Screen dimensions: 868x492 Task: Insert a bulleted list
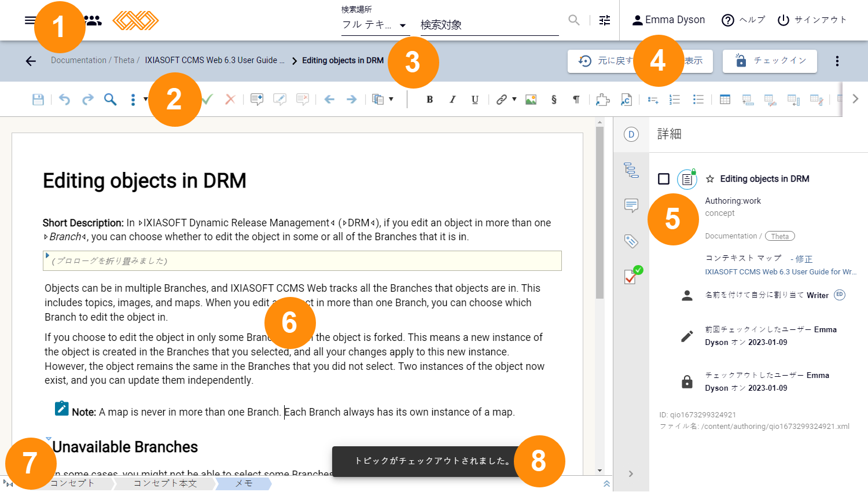[698, 100]
